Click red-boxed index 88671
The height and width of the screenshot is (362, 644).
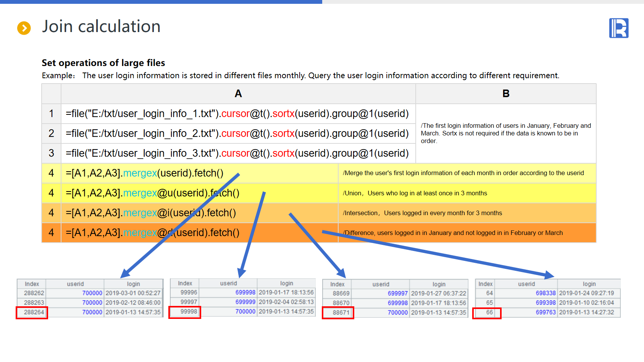[341, 312]
